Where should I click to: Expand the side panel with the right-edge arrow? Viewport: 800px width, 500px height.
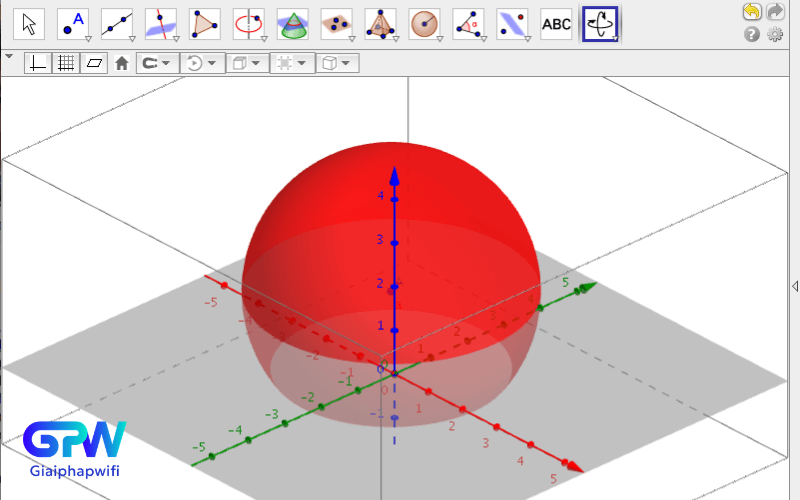click(795, 286)
